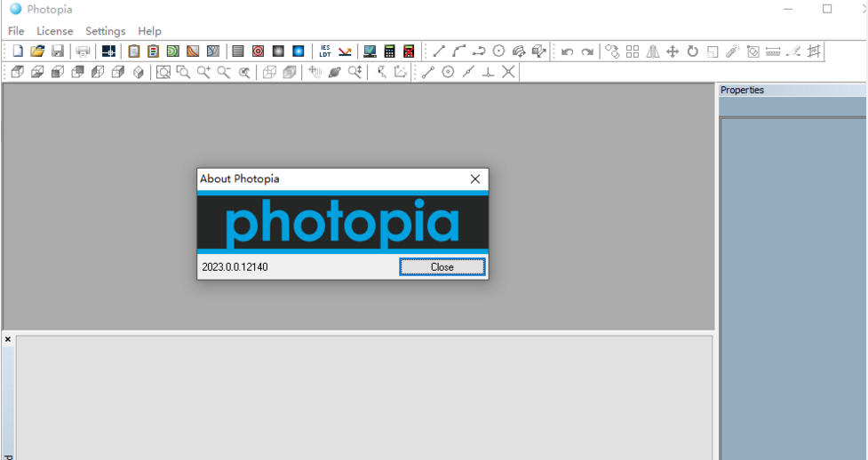This screenshot has height=460, width=868.
Task: Select the endpoint snap icon
Action: click(x=428, y=72)
